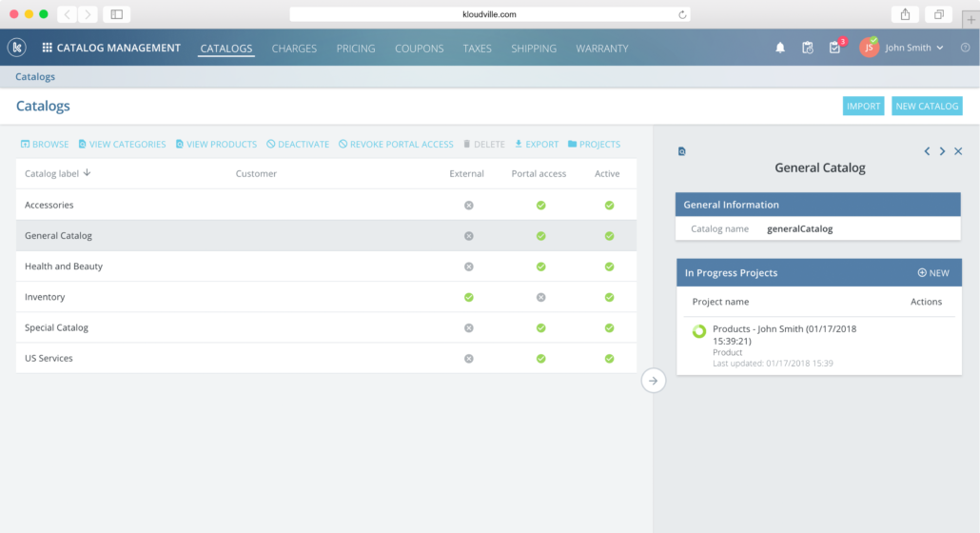Click Inventory External green check
980x533 pixels.
[x=469, y=297]
